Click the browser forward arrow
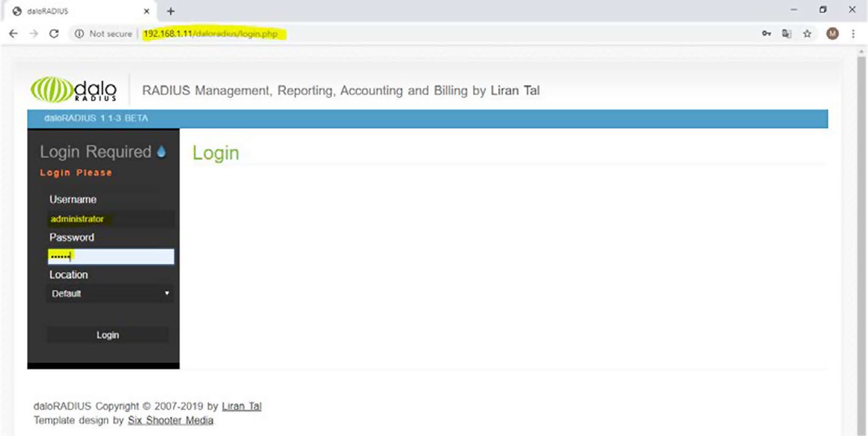This screenshot has width=868, height=436. tap(34, 34)
